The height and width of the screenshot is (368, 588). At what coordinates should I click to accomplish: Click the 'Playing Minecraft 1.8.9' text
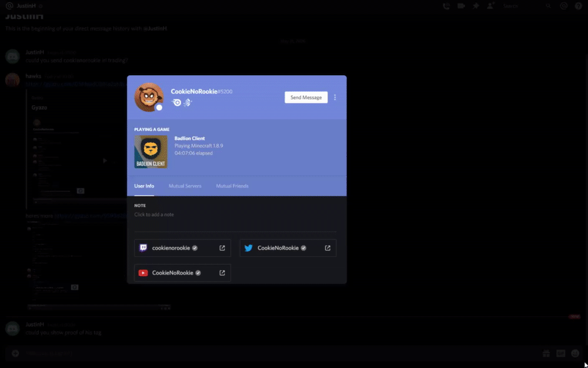pos(198,146)
